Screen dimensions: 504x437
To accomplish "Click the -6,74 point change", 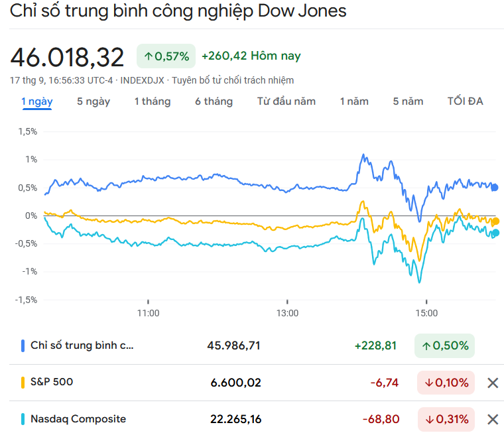I will [385, 383].
